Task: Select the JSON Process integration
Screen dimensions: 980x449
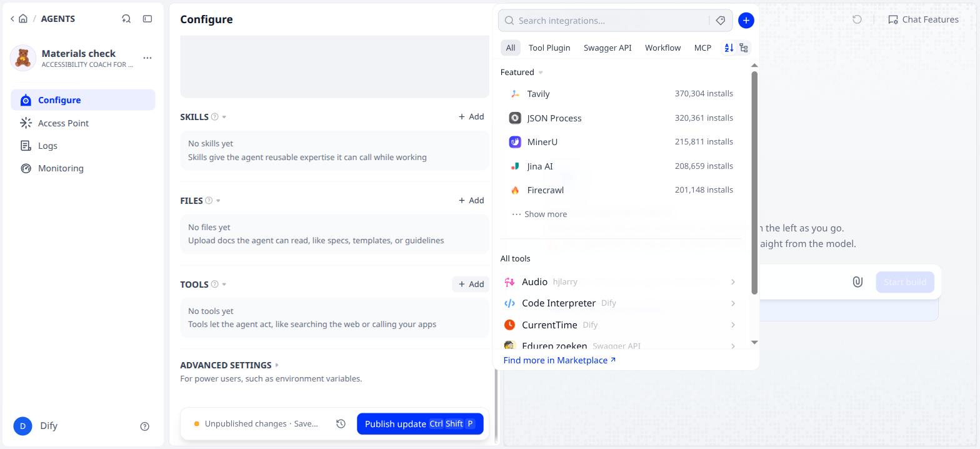Action: click(621, 118)
